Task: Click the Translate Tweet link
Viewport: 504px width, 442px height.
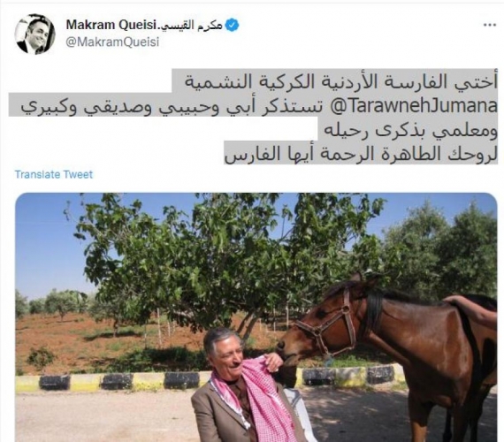Action: pos(54,174)
